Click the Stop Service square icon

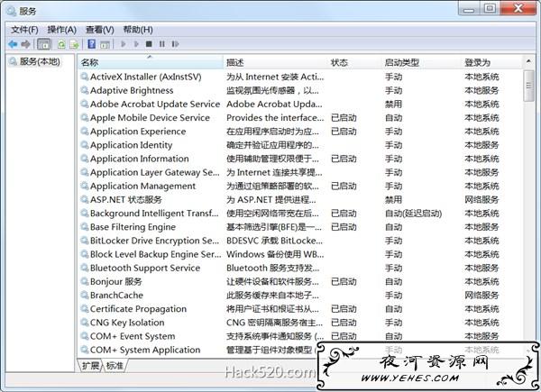149,44
